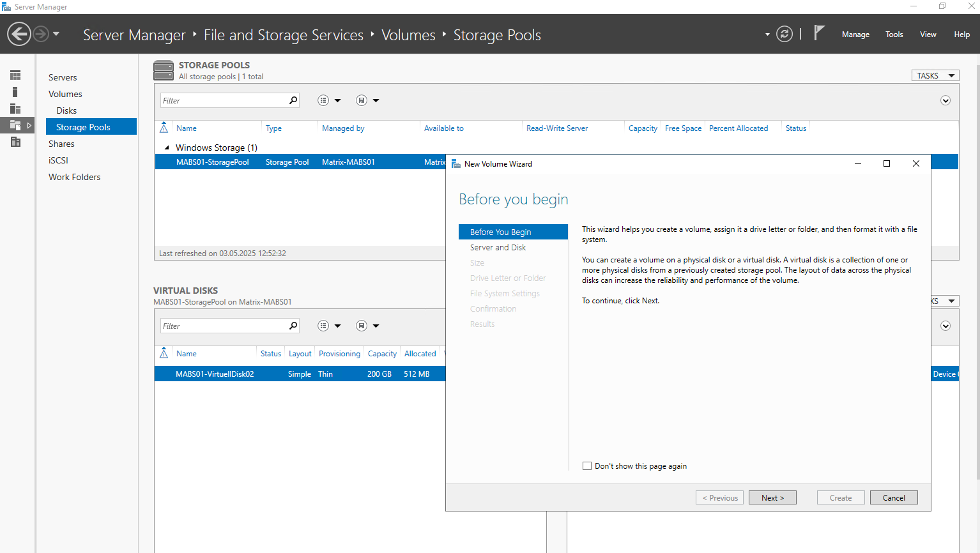Expand Virtual Disks filter criteria chevron
Viewport: 980px width, 553px height.
(x=946, y=326)
